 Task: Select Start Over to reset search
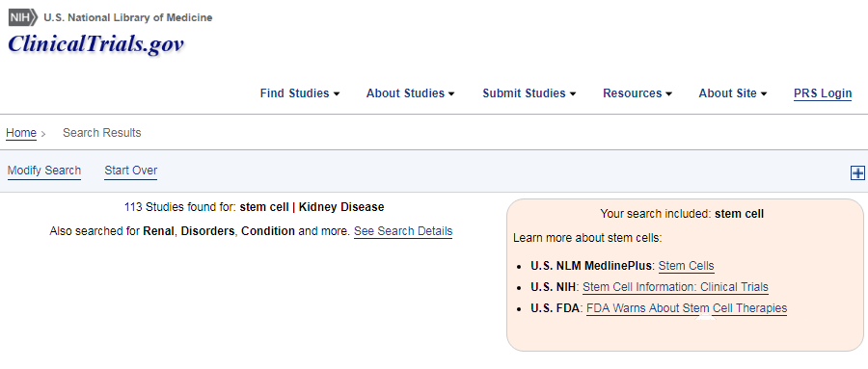tap(130, 171)
